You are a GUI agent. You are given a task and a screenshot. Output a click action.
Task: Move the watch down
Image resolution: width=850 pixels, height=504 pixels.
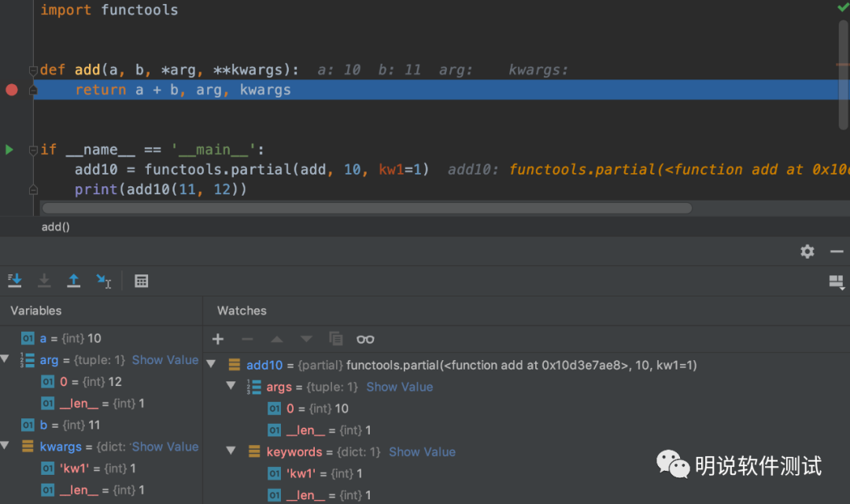[306, 340]
